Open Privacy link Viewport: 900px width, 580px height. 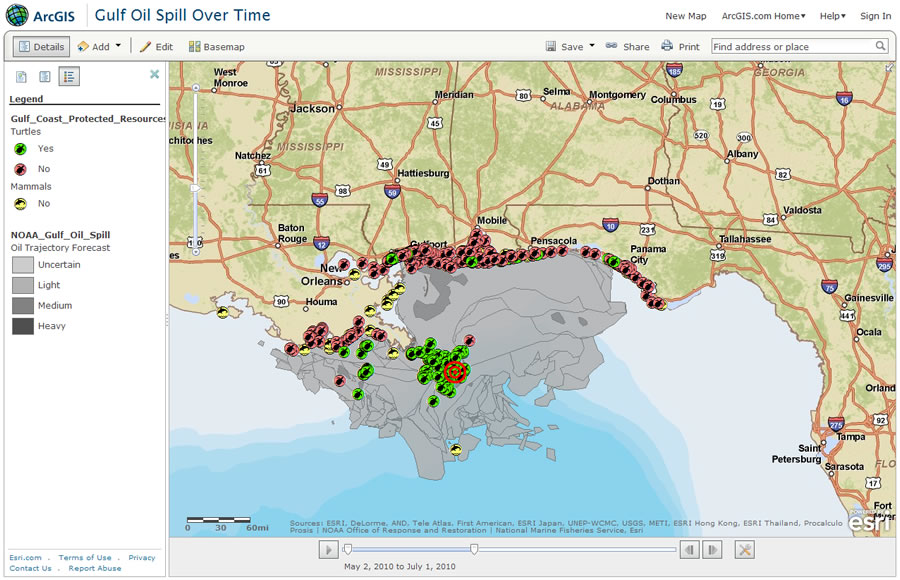click(x=142, y=558)
